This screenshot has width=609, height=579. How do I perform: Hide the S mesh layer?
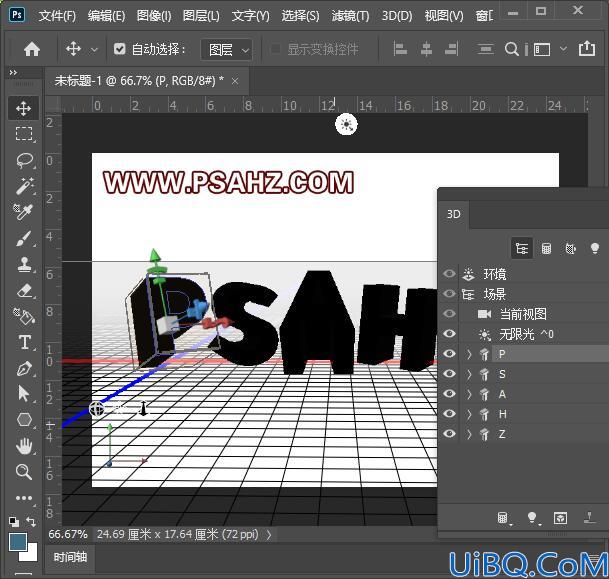tap(449, 374)
